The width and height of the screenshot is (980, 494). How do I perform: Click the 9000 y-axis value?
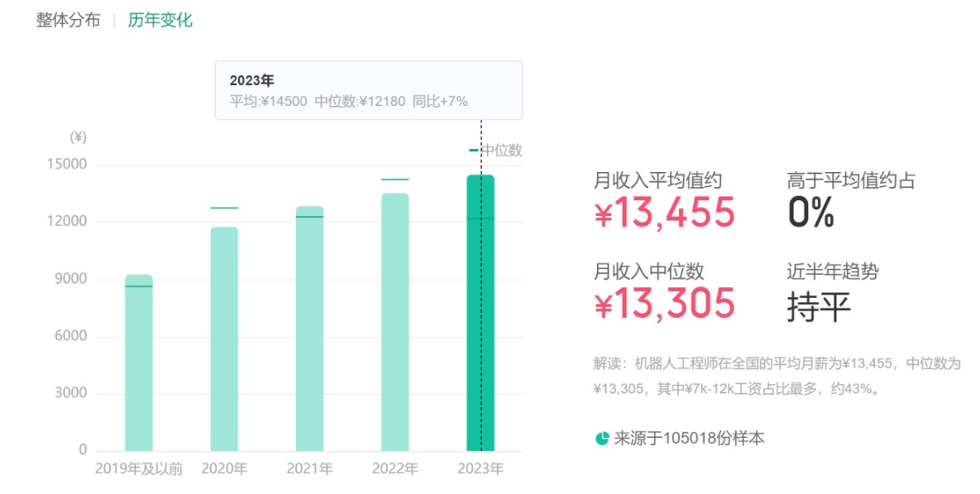click(x=70, y=279)
